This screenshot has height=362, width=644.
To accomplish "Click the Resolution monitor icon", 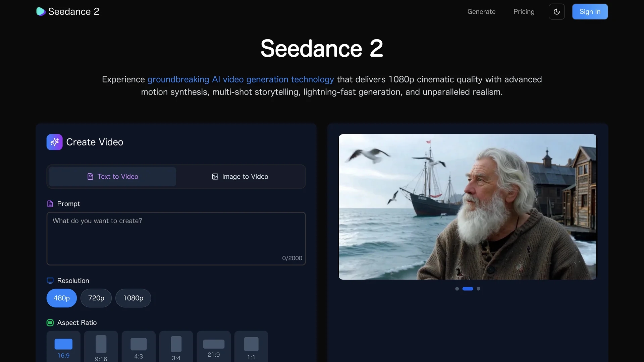I will [50, 281].
